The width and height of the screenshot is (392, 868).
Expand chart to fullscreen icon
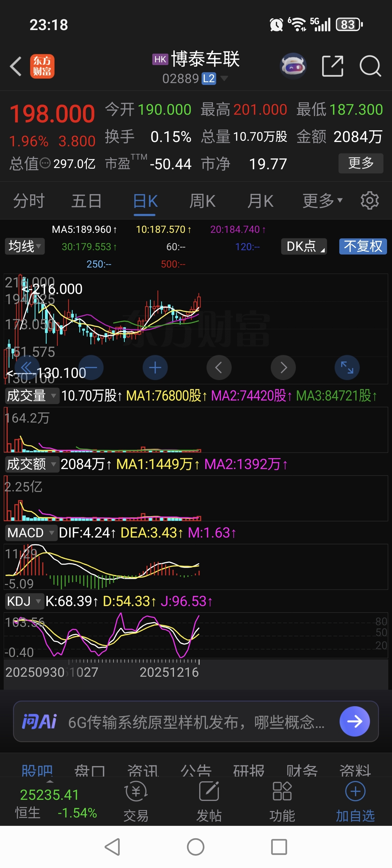(347, 368)
